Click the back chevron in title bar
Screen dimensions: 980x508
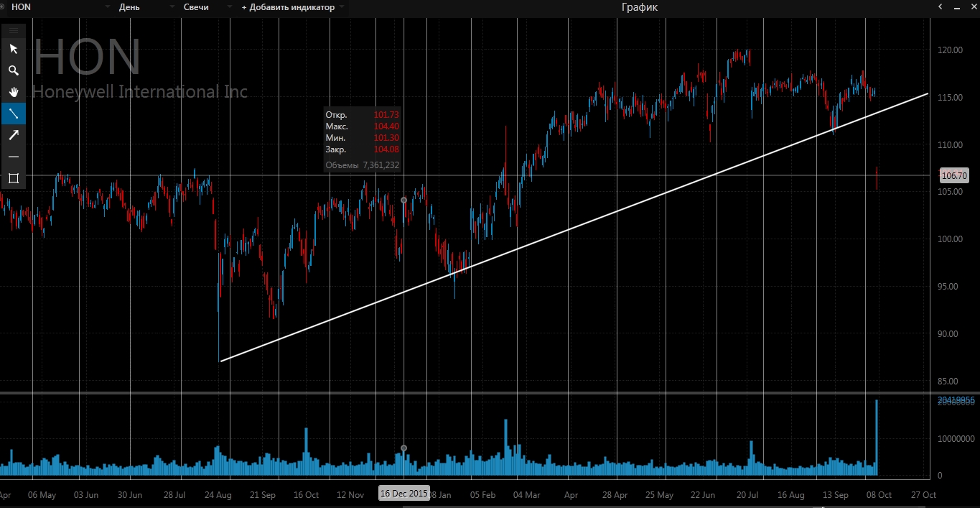pyautogui.click(x=941, y=7)
